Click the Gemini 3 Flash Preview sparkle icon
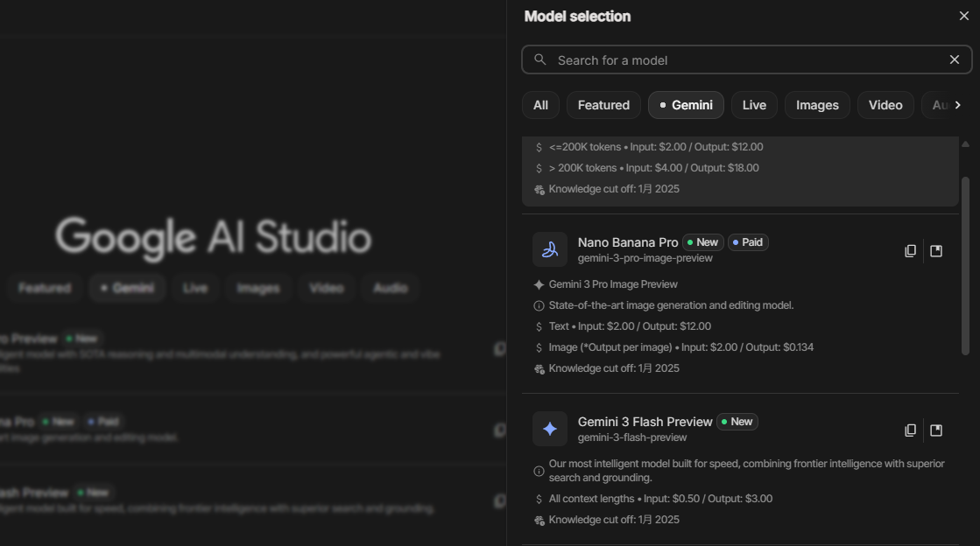This screenshot has height=546, width=980. pyautogui.click(x=550, y=429)
